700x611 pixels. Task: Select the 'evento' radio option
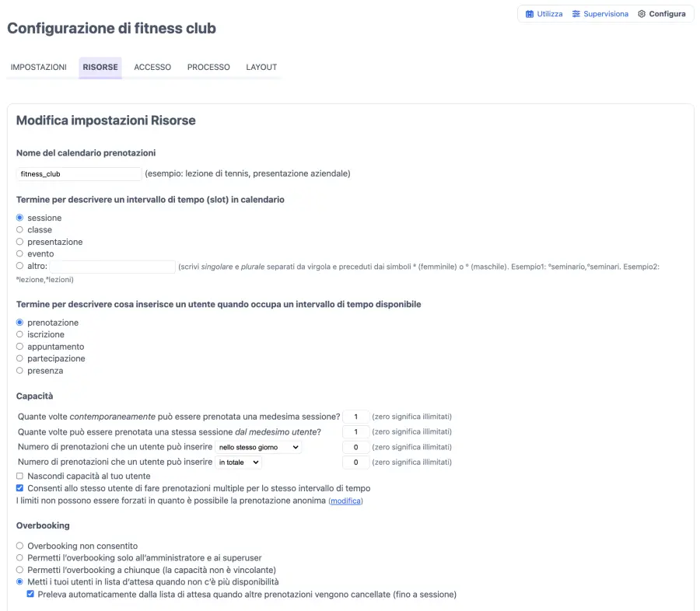pos(20,254)
